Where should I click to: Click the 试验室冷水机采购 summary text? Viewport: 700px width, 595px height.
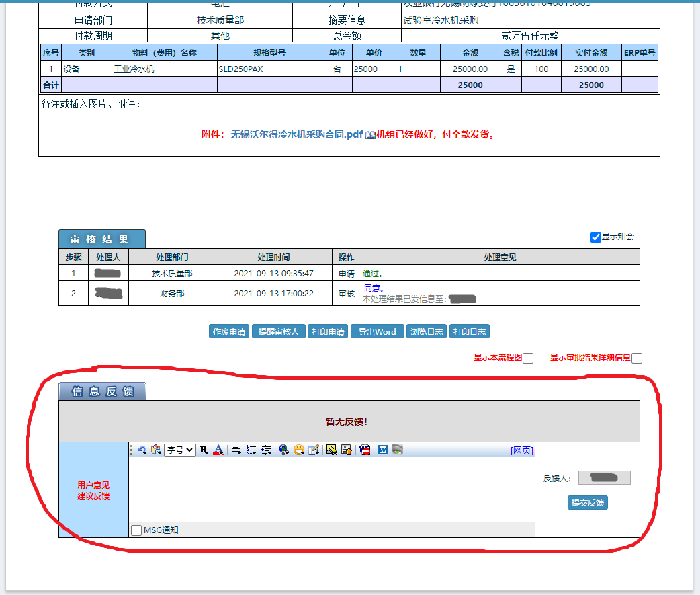pos(441,20)
